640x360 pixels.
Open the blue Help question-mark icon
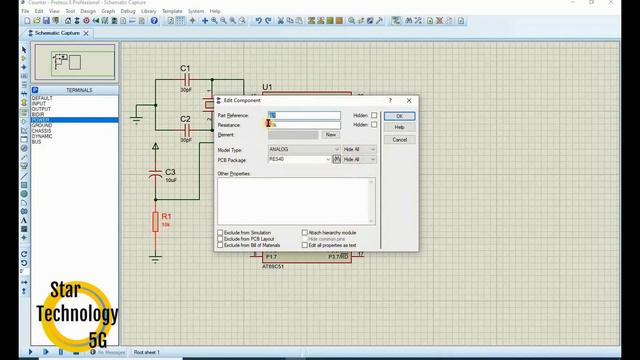tap(154, 20)
